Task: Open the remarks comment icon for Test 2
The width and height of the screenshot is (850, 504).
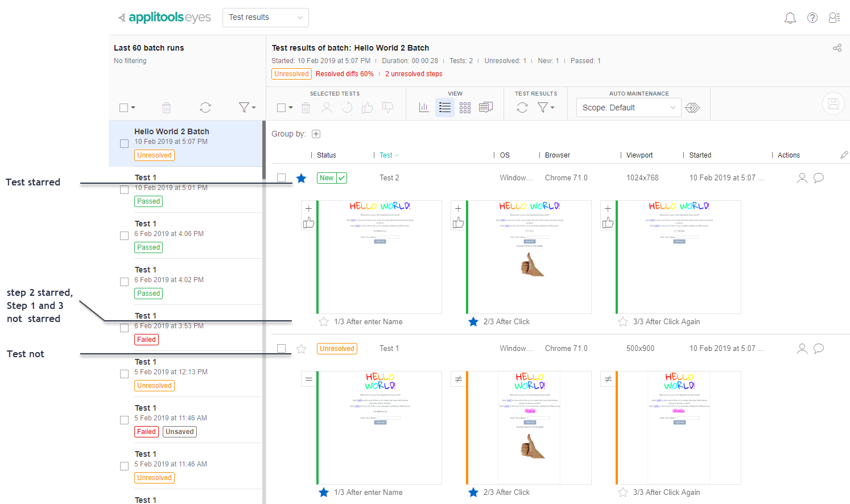Action: pyautogui.click(x=819, y=178)
